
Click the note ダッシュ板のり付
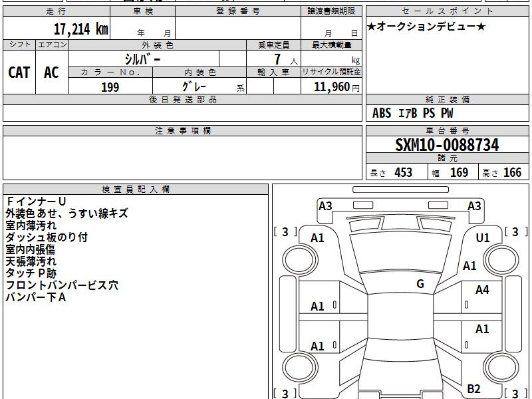(47, 237)
